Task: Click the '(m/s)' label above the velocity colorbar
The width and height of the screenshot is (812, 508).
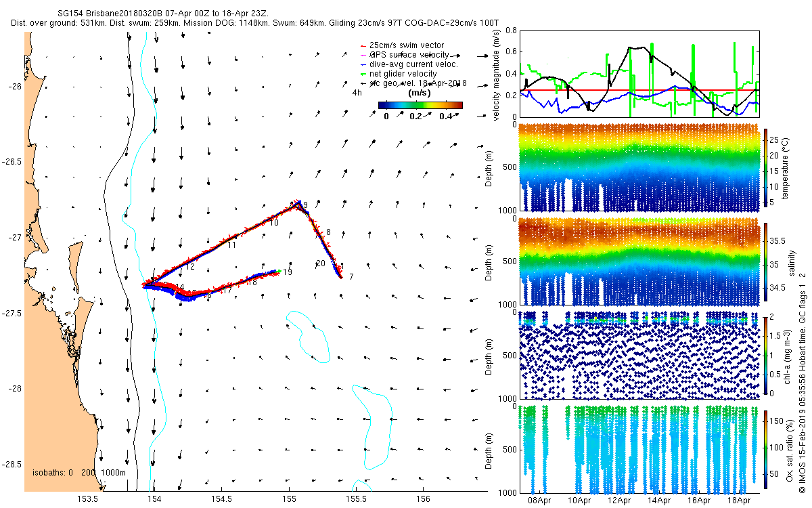Action: [x=420, y=92]
